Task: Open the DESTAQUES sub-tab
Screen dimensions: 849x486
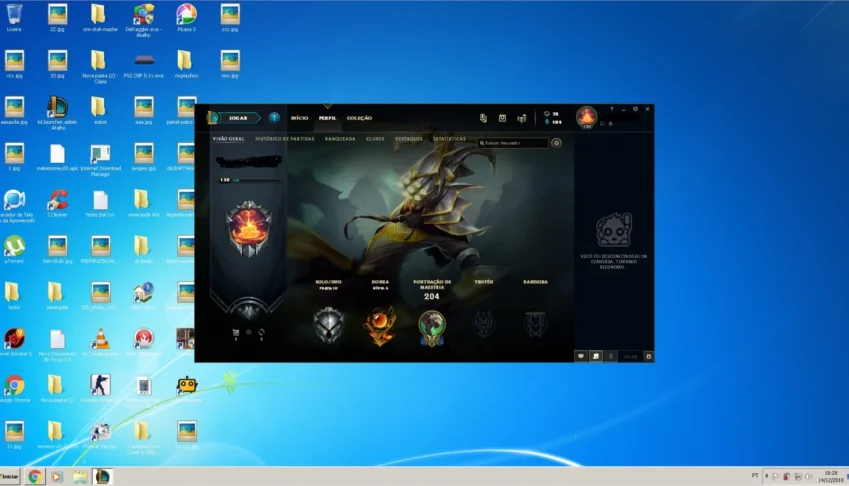Action: click(409, 139)
